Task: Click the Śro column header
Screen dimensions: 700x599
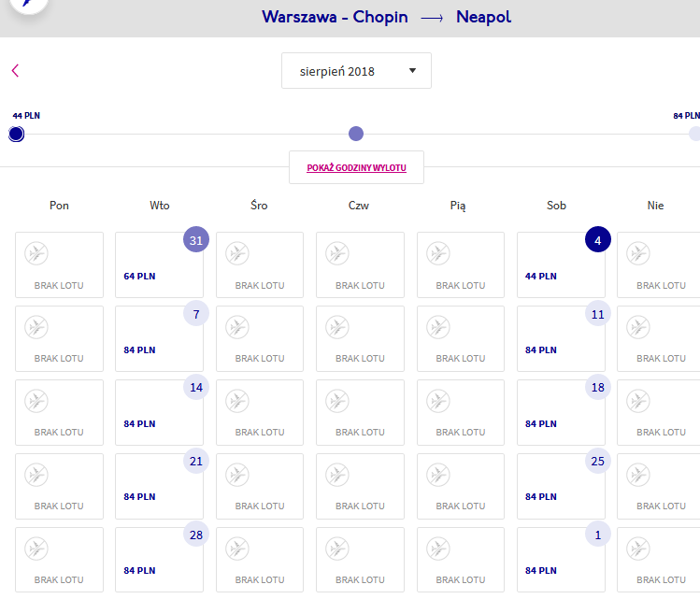Action: [x=259, y=206]
